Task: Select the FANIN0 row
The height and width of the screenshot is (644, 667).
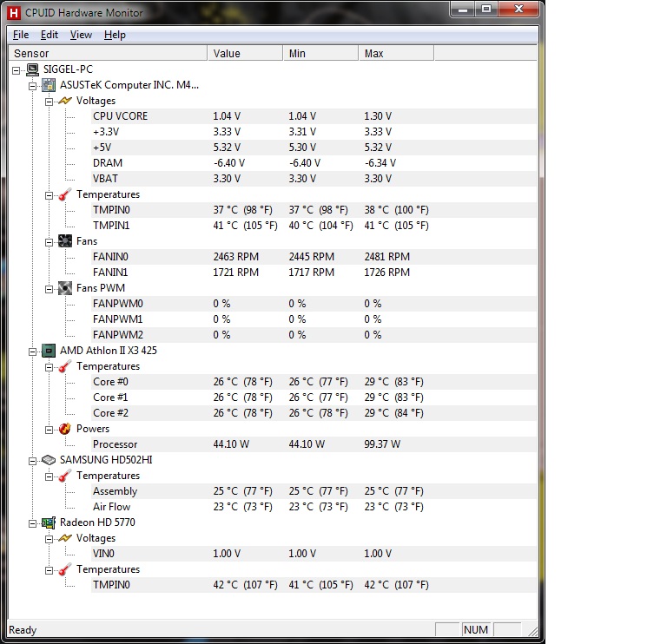Action: click(314, 257)
